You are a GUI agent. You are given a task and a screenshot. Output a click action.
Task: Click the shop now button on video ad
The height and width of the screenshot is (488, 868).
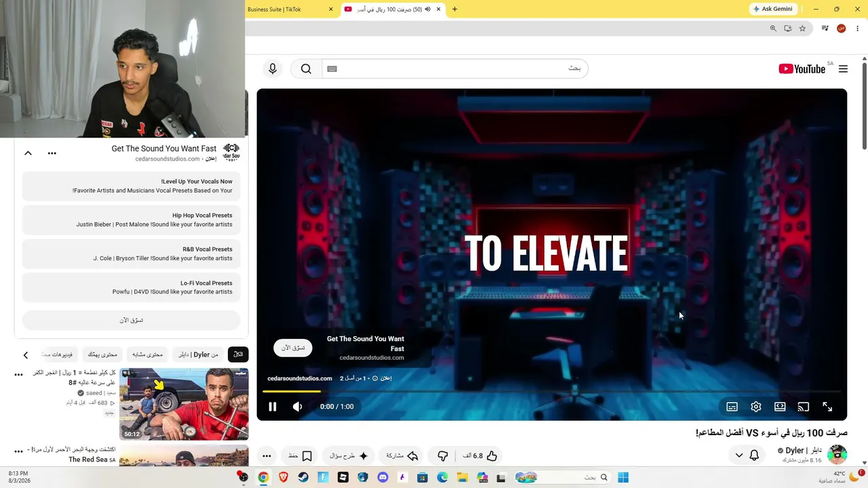pos(293,348)
